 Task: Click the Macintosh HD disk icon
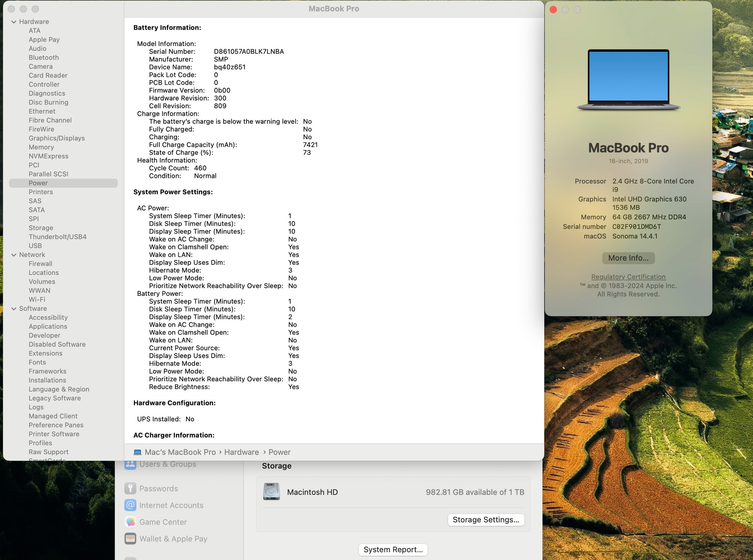(x=271, y=492)
